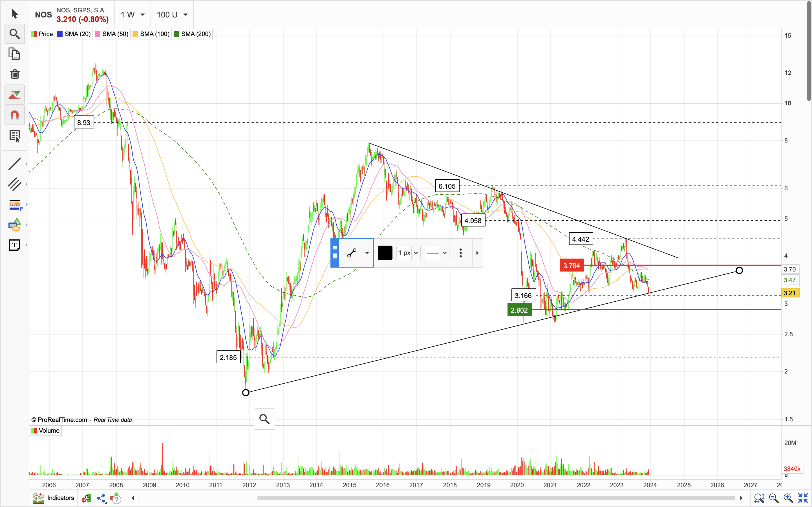Open the Indicators menu

coord(54,498)
